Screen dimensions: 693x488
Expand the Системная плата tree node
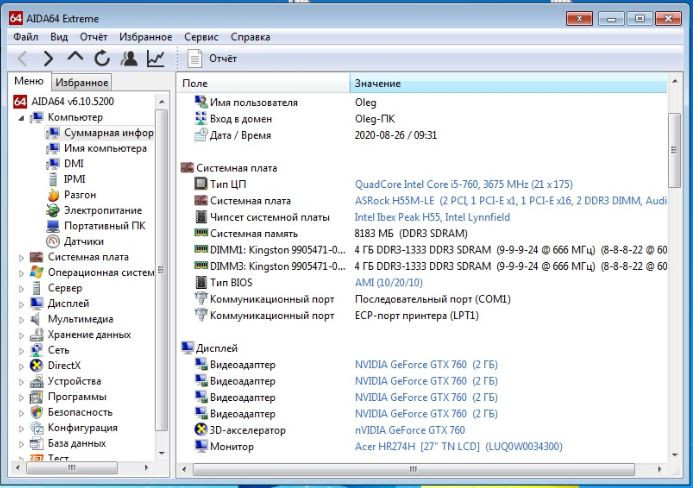pyautogui.click(x=22, y=257)
